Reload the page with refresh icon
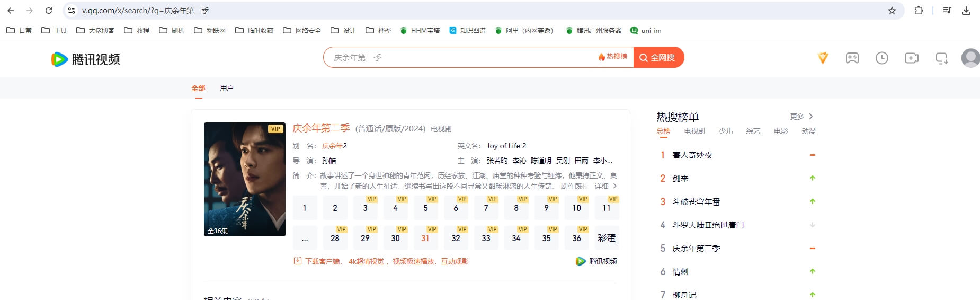This screenshot has width=980, height=300. [x=49, y=11]
